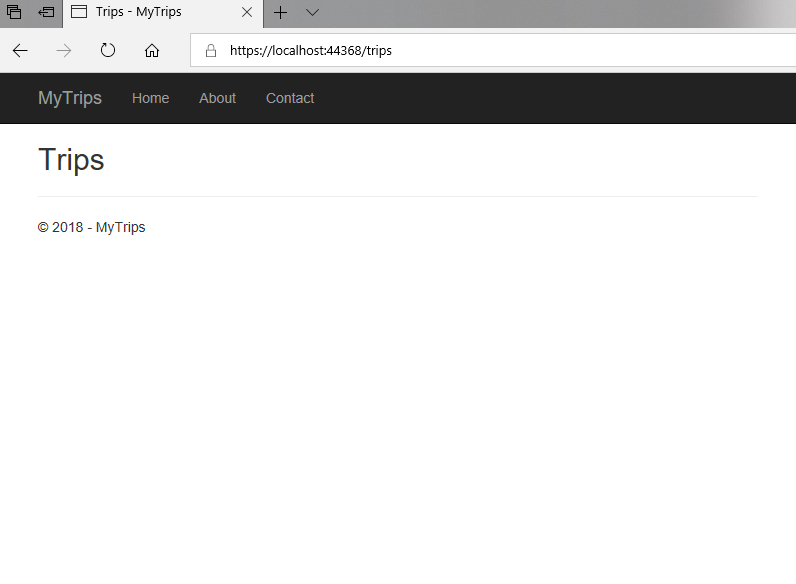Click the page icon on the Trips tab
796x584 pixels.
pos(79,13)
